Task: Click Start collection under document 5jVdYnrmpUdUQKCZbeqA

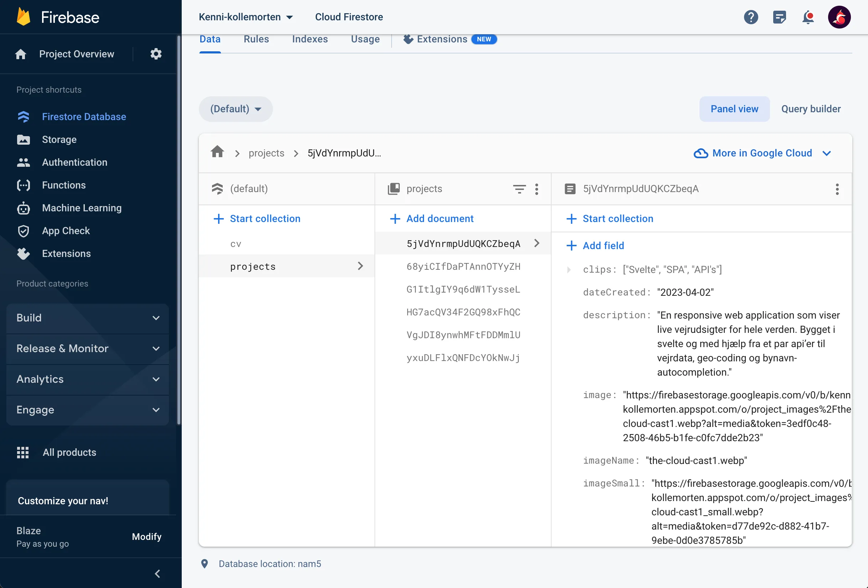Action: pos(610,219)
